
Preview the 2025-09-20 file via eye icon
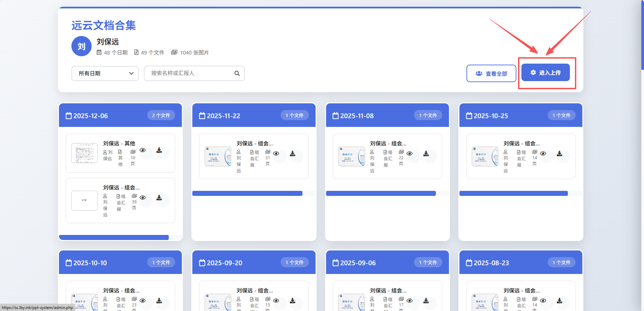pos(276,301)
